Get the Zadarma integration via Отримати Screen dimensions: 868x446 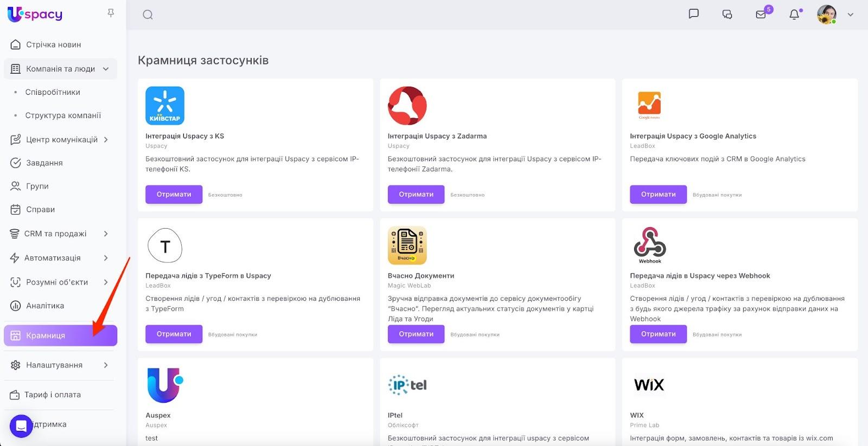pos(416,195)
